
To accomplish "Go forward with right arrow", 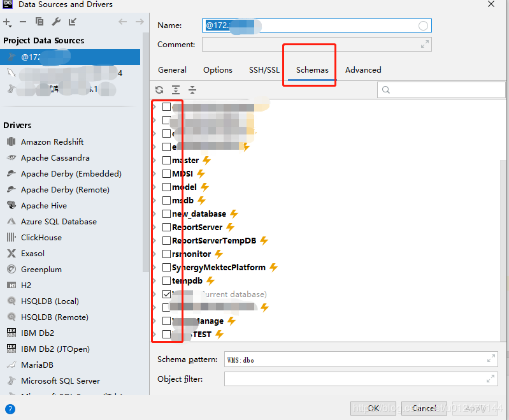I will pyautogui.click(x=140, y=22).
